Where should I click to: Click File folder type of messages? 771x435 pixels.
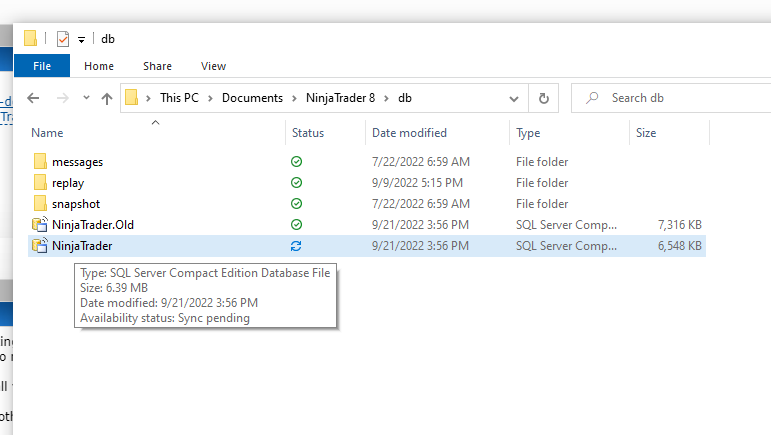542,162
